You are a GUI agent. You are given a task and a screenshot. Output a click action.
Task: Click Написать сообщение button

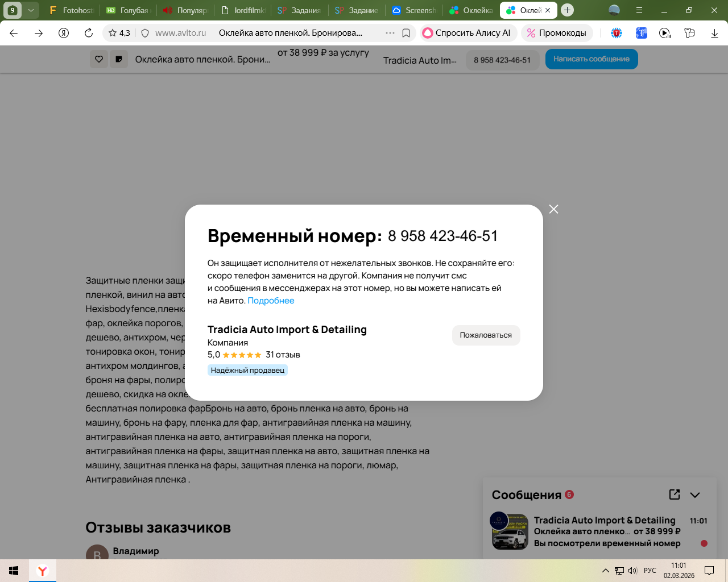(x=591, y=59)
